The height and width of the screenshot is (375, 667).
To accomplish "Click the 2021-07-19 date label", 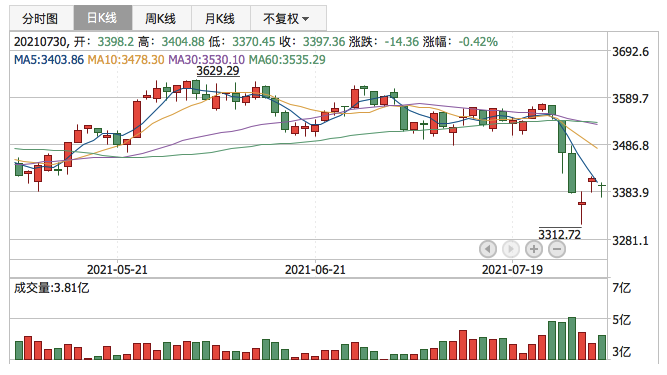I will coord(512,270).
